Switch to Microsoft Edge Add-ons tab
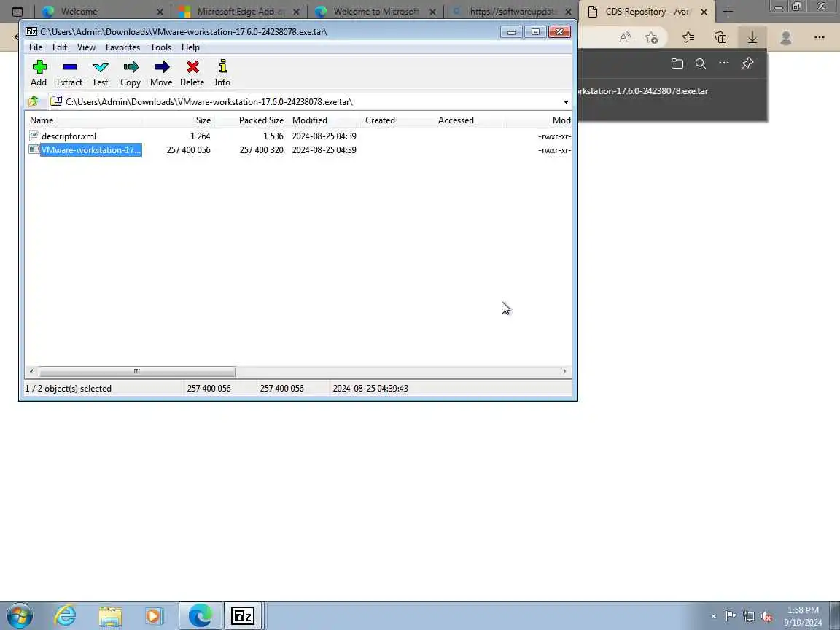 click(x=239, y=11)
